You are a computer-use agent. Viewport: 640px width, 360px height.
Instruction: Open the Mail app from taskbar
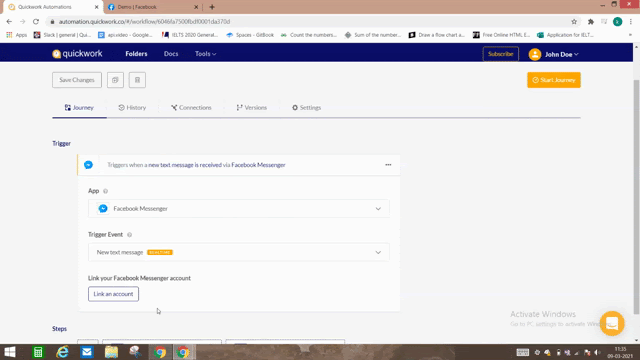point(87,352)
